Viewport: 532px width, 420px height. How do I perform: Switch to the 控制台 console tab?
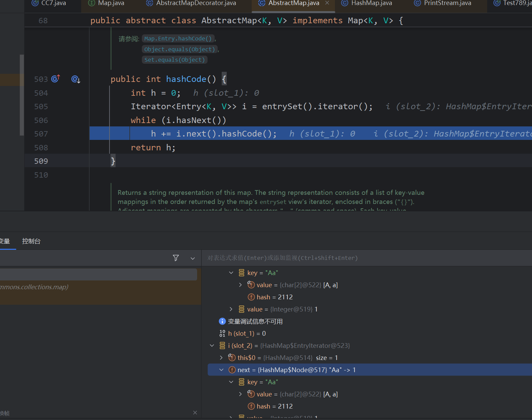pyautogui.click(x=31, y=241)
